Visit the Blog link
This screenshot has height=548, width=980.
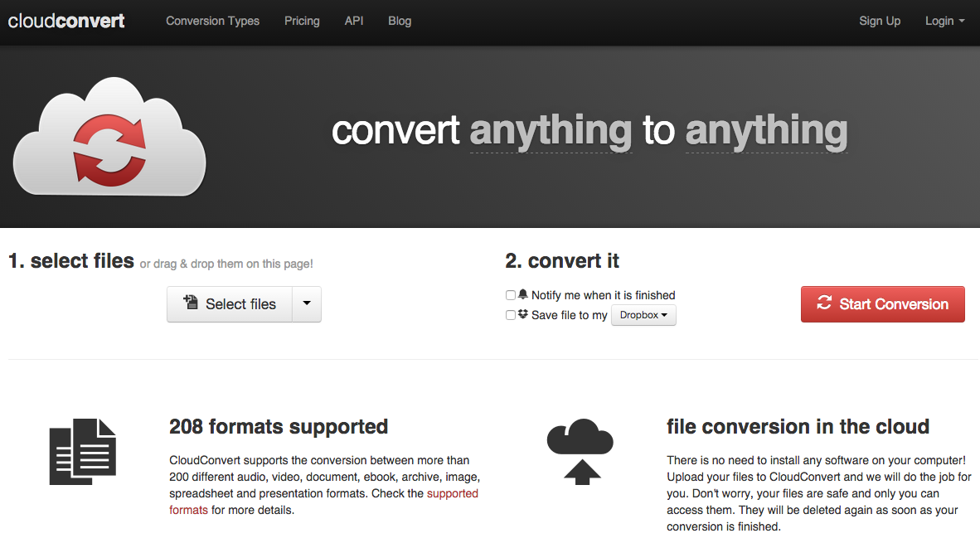coord(400,21)
